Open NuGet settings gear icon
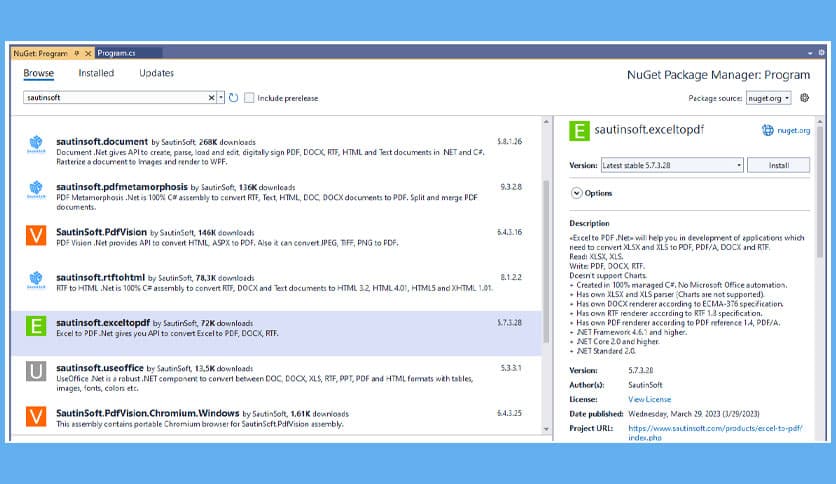Viewport: 836px width, 484px height. 805,98
